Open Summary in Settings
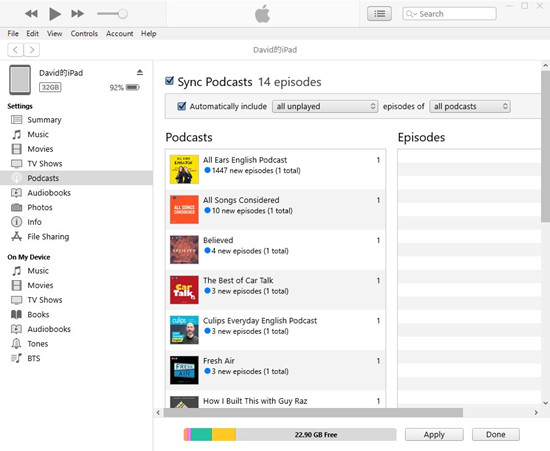 coord(76,120)
